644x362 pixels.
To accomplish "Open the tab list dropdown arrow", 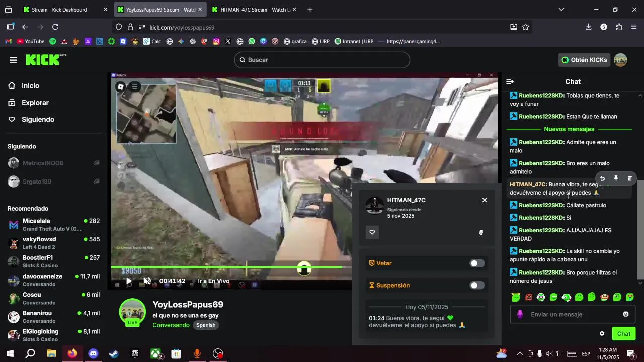I will (x=561, y=9).
